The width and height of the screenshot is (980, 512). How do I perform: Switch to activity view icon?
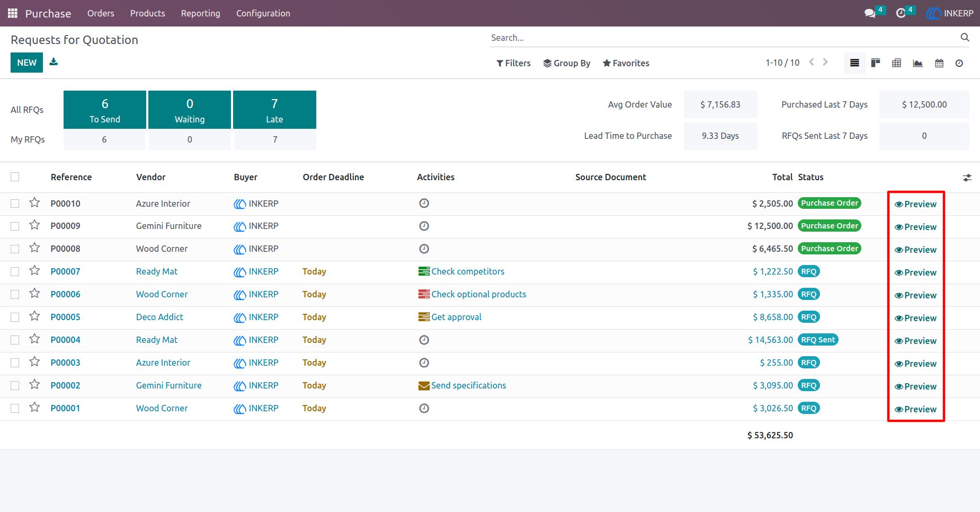point(959,63)
